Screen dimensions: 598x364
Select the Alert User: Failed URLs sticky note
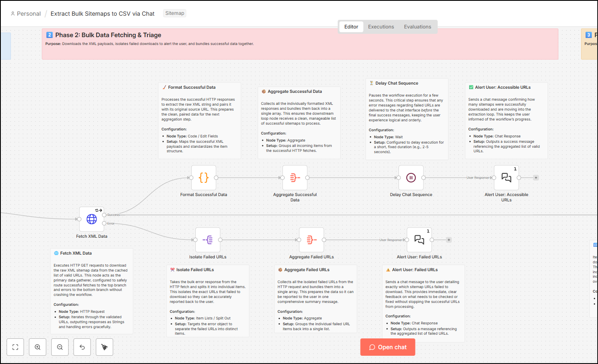point(423,303)
